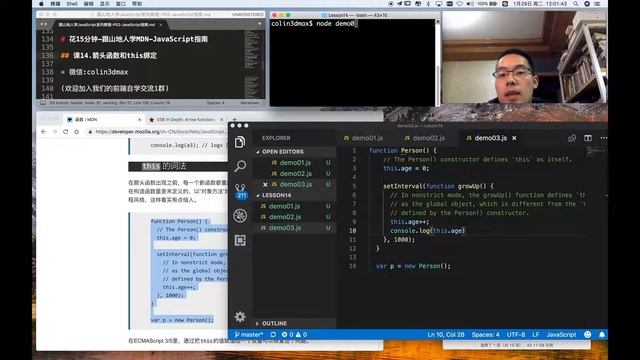Open Spotlight search in the macOS menu bar
The width and height of the screenshot is (640, 360).
pos(576,4)
